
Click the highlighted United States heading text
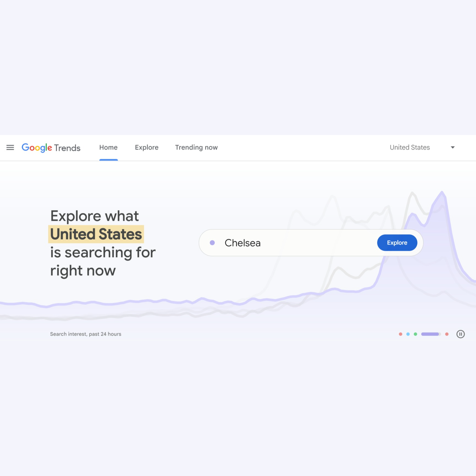tap(96, 234)
